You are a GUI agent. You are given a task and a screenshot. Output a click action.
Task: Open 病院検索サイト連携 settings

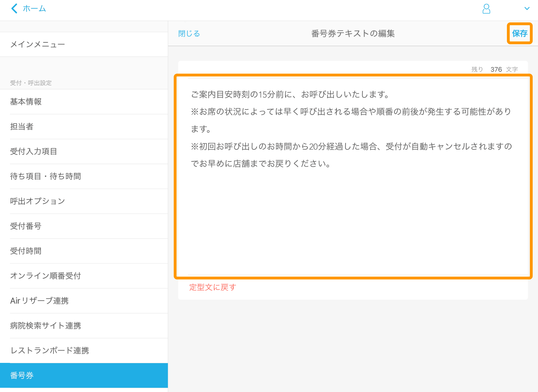pos(45,326)
